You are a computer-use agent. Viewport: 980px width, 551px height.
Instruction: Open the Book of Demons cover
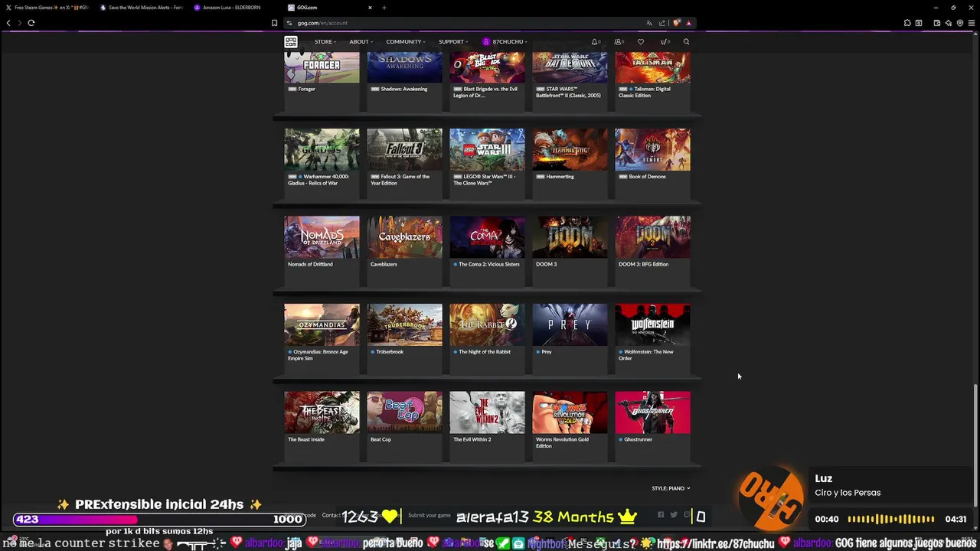click(x=652, y=149)
